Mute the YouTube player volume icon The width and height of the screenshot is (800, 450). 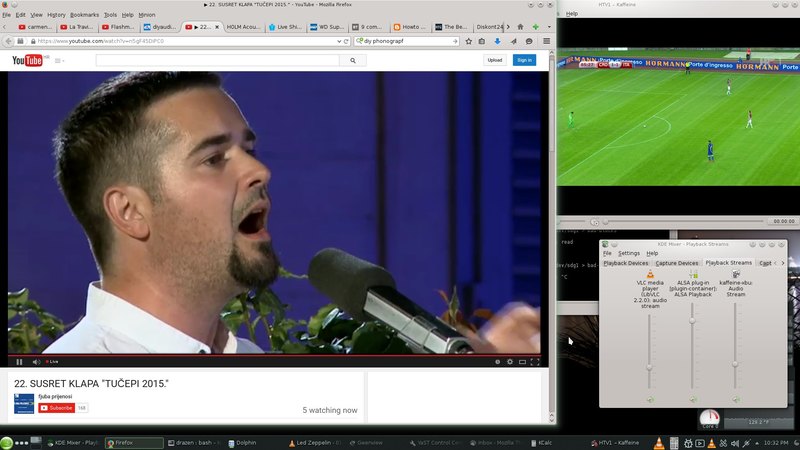tap(36, 362)
